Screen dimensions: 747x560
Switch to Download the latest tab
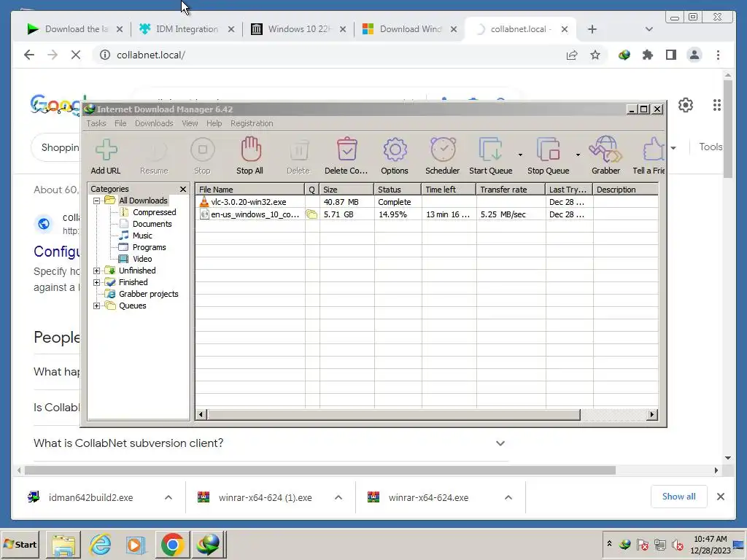[76, 29]
